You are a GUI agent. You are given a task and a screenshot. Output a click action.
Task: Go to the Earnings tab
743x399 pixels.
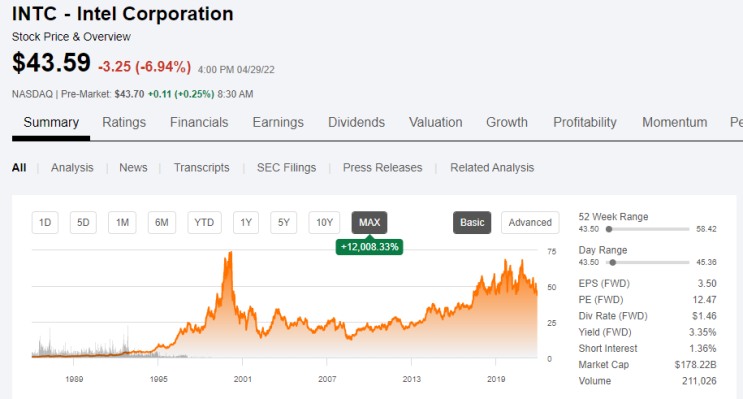tap(278, 122)
